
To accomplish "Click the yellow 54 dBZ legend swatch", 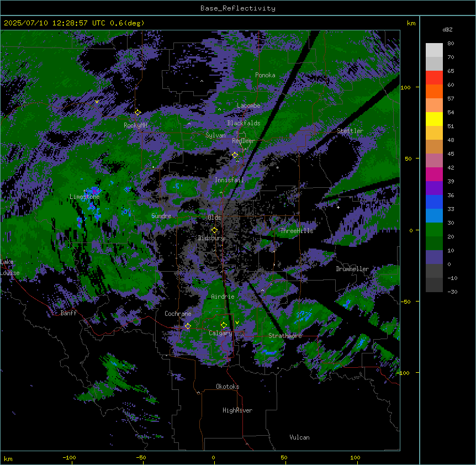I will tap(434, 119).
